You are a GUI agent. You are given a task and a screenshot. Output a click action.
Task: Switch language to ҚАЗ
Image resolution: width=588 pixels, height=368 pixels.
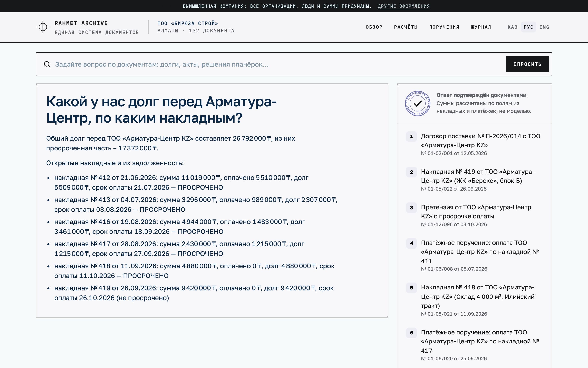(x=512, y=27)
